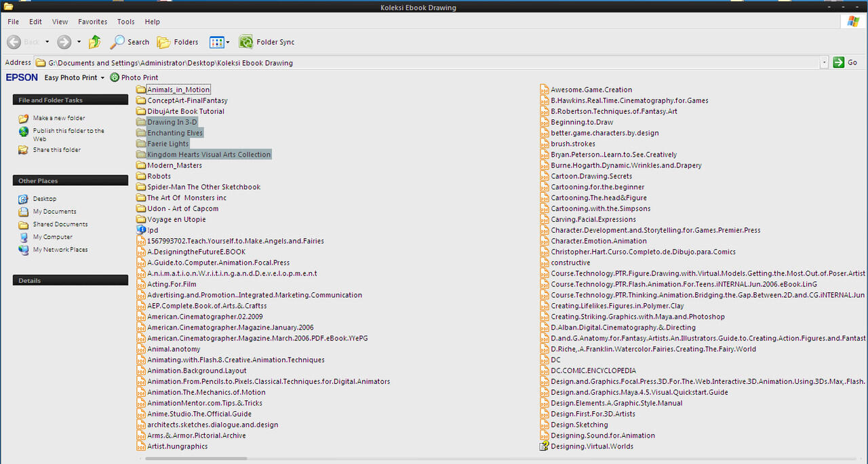Select the Cartoon.Drawing.Secrets file name

click(x=591, y=176)
